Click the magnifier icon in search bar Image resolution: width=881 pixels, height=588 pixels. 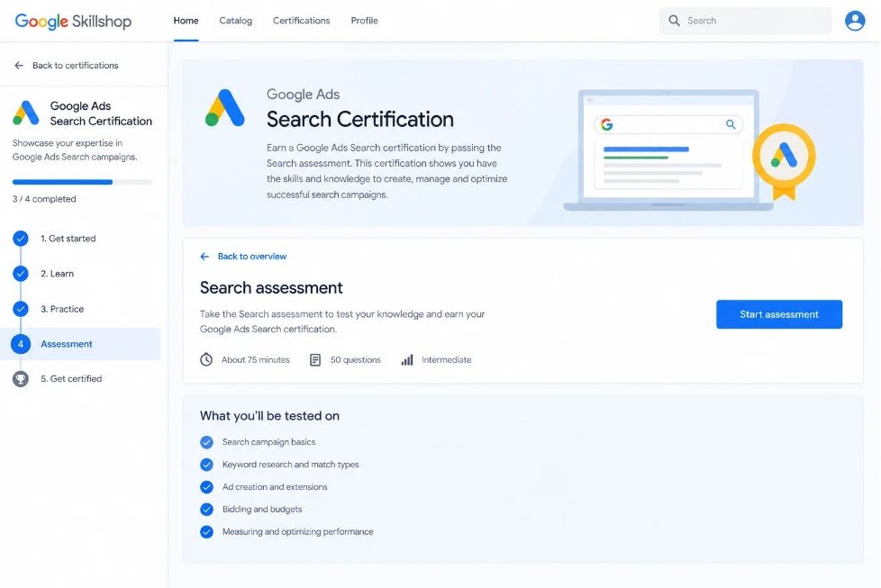(x=674, y=21)
